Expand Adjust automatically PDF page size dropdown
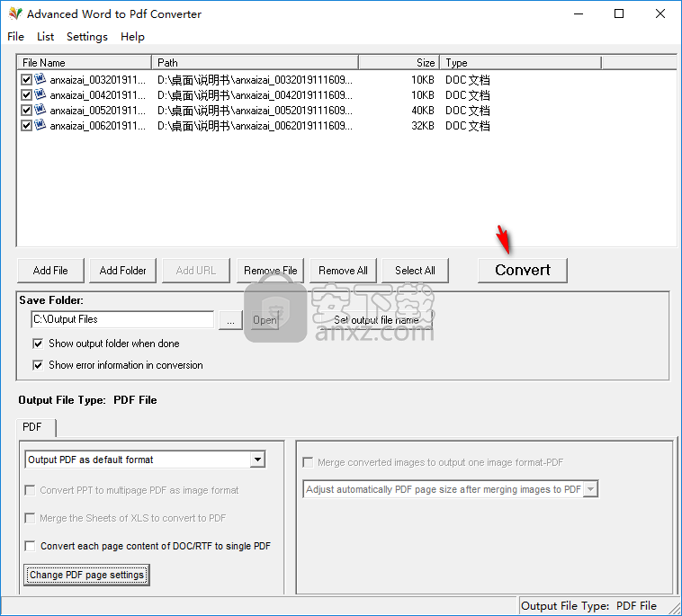The height and width of the screenshot is (616, 682). click(x=590, y=489)
